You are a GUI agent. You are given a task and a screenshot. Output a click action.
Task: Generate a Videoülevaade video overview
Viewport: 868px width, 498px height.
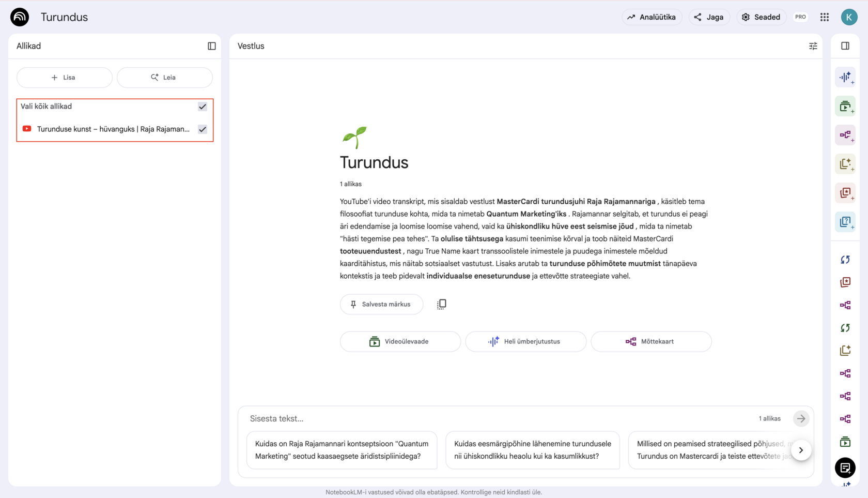[x=400, y=341]
